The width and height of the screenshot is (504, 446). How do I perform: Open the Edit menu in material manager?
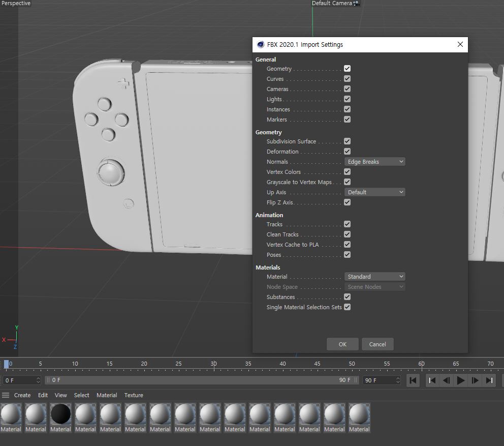click(x=43, y=395)
